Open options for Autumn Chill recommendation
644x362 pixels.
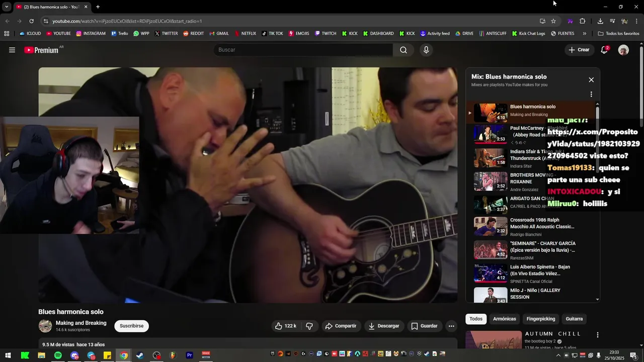[x=598, y=335]
